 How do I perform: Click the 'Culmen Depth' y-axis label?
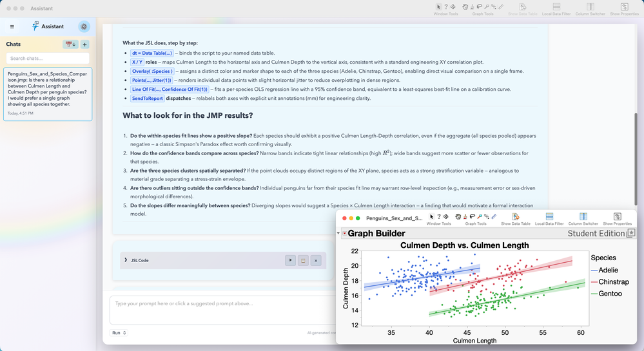coord(346,288)
